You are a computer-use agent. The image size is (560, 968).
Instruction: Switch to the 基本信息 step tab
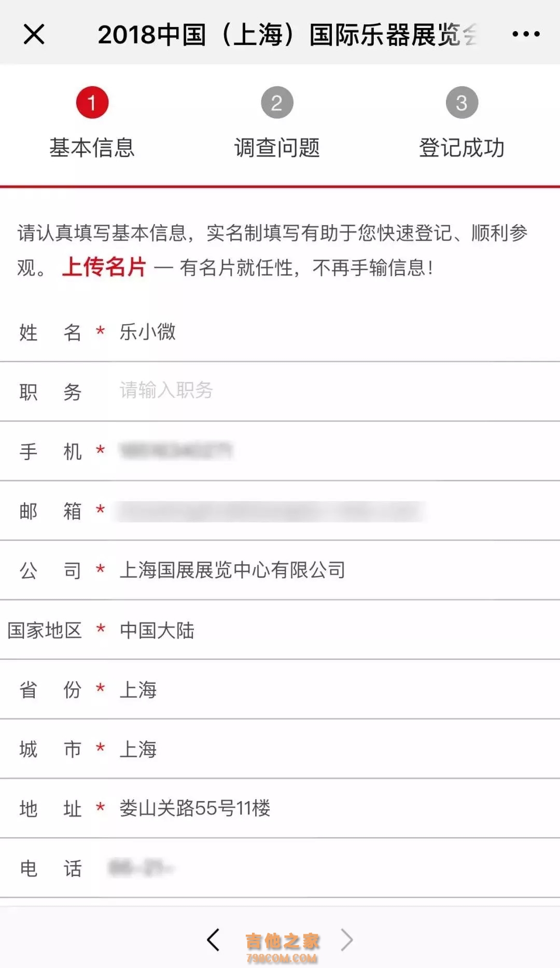[92, 148]
